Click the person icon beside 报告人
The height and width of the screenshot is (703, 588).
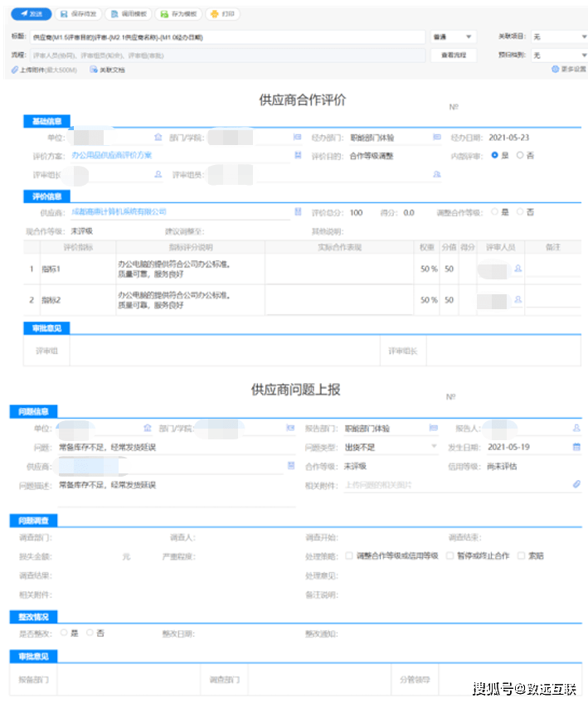click(x=576, y=429)
